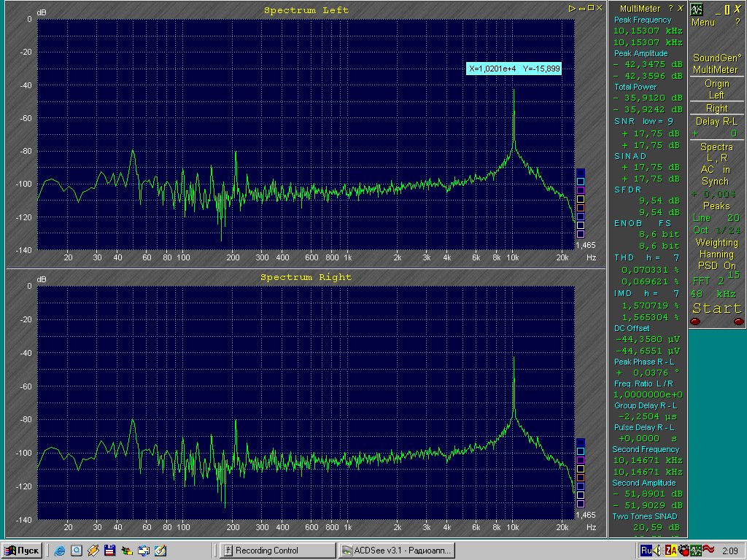Click the cyan trace swatch in Spectrum Left

[x=581, y=182]
